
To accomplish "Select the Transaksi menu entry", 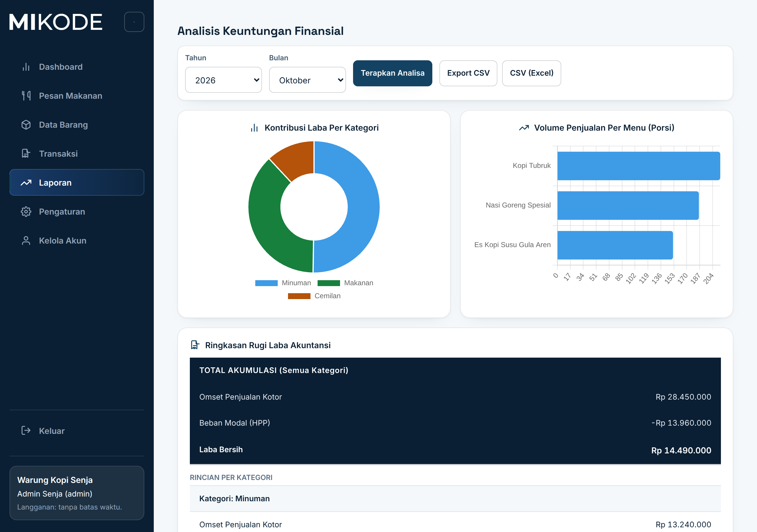I will coord(77,154).
